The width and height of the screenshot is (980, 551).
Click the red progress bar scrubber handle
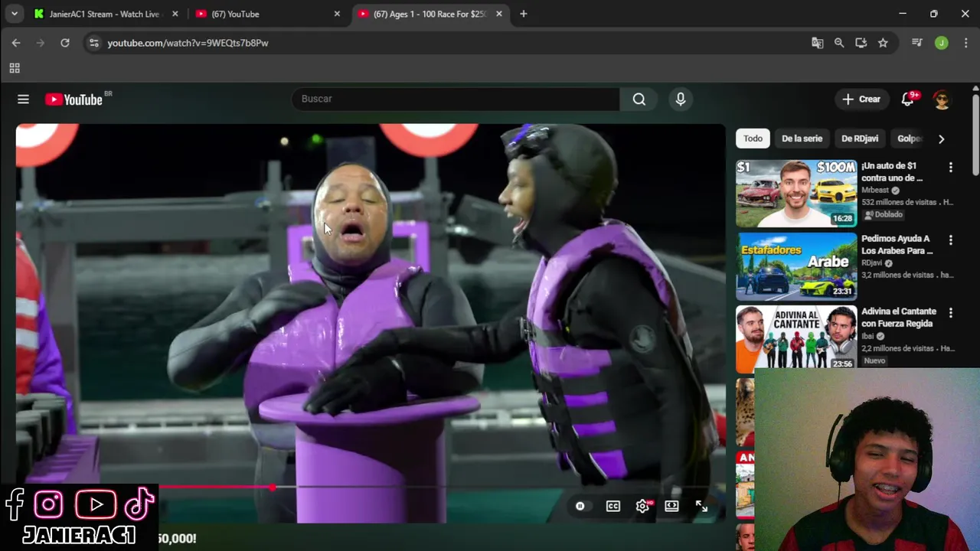273,487
